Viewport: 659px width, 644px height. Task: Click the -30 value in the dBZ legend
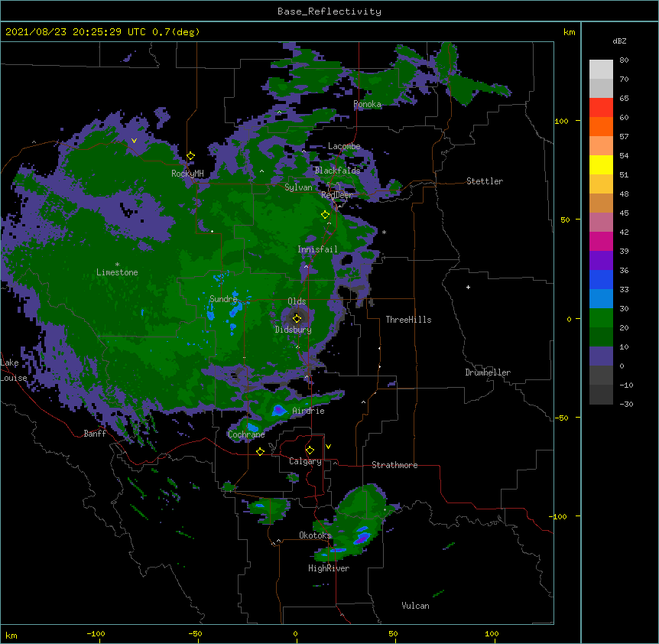[x=626, y=404]
